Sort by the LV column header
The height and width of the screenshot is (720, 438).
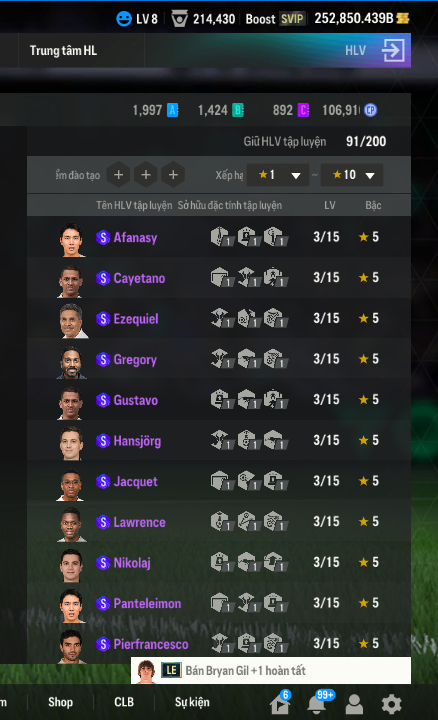coord(330,205)
